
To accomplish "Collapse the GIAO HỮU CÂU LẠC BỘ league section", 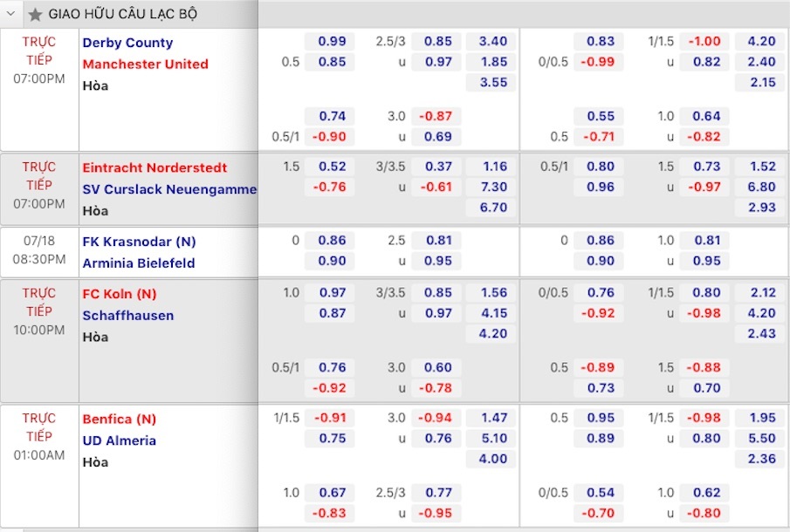I will [x=10, y=14].
